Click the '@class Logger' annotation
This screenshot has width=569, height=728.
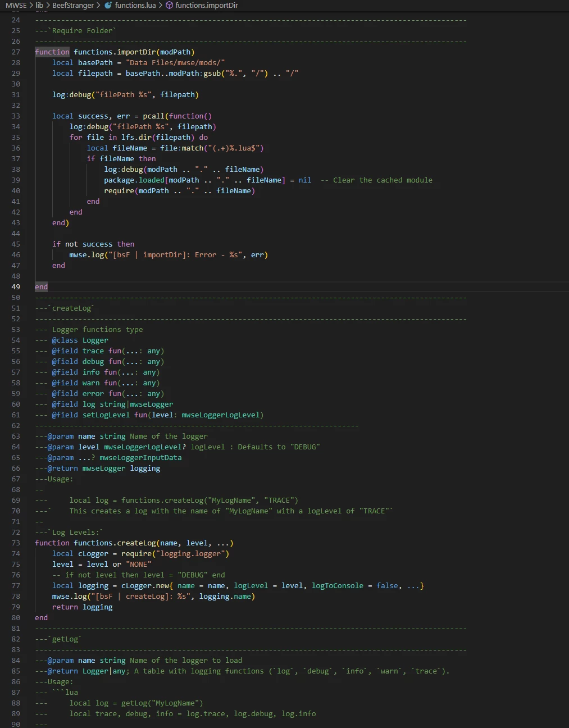pyautogui.click(x=80, y=340)
